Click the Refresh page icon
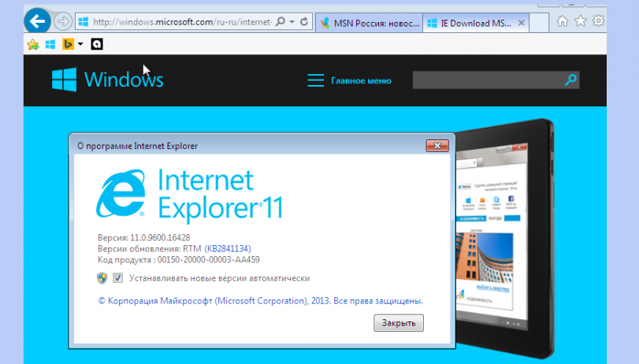The height and width of the screenshot is (364, 639). tap(305, 21)
